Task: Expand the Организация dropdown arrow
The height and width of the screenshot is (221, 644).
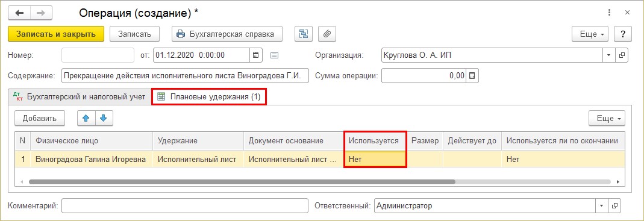Action: tap(608, 55)
